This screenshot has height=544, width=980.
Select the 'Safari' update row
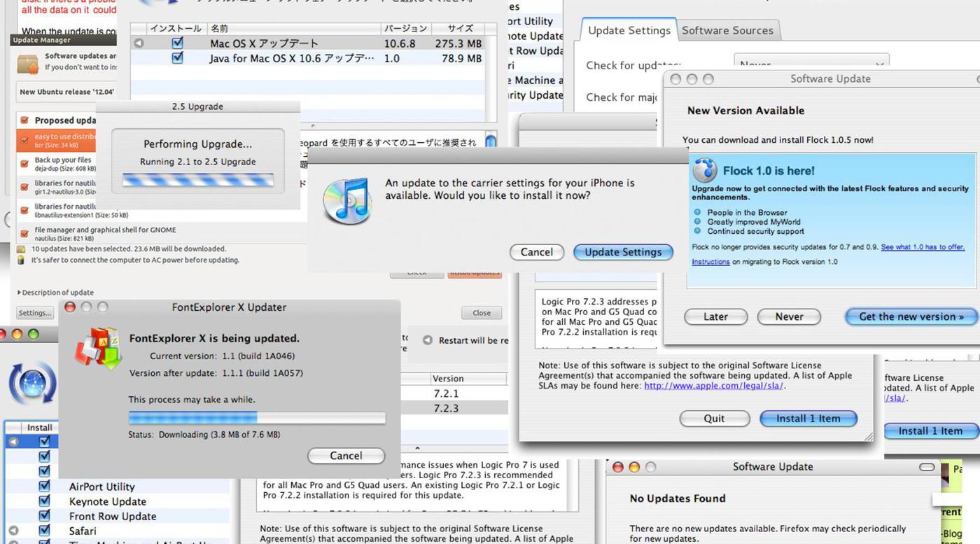[83, 531]
